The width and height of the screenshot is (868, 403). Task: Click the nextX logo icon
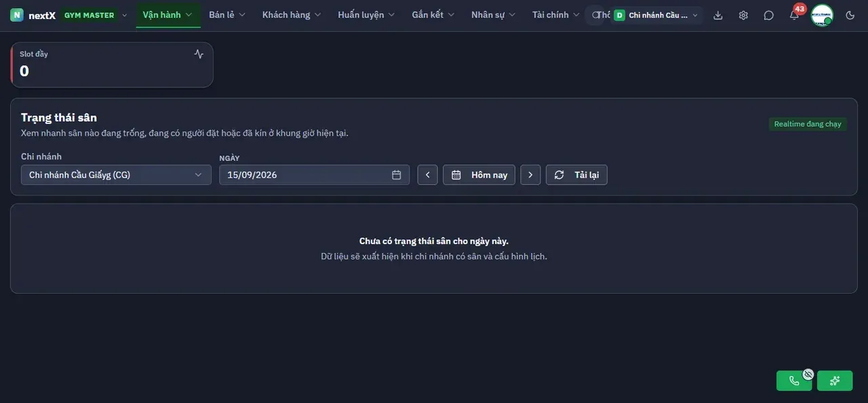pyautogui.click(x=17, y=15)
